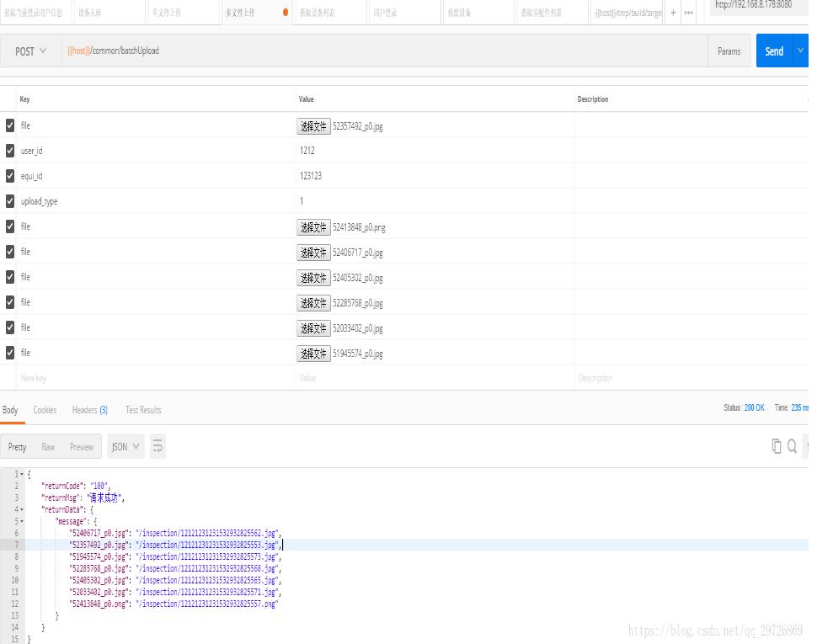Switch to the Cookies response tab
This screenshot has width=817, height=644.
[45, 410]
